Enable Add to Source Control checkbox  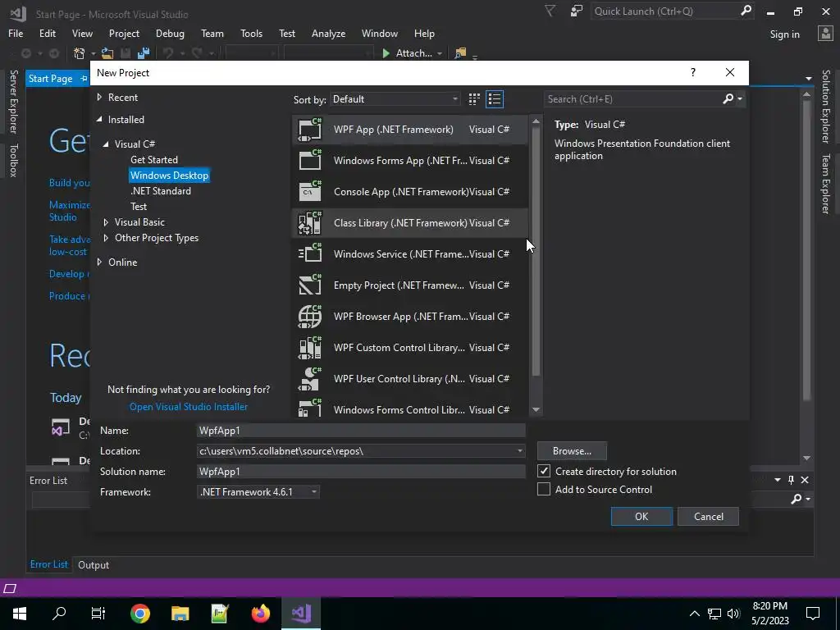tap(544, 489)
